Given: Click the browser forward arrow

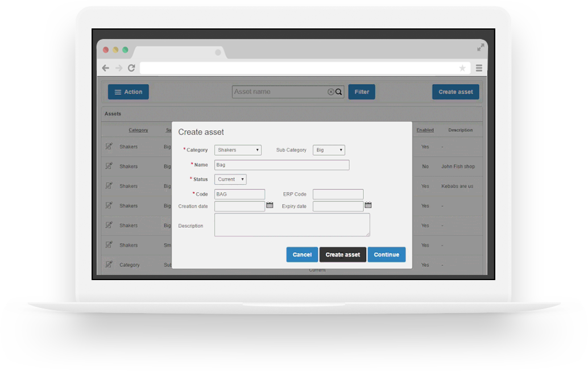Looking at the screenshot, I should point(119,68).
